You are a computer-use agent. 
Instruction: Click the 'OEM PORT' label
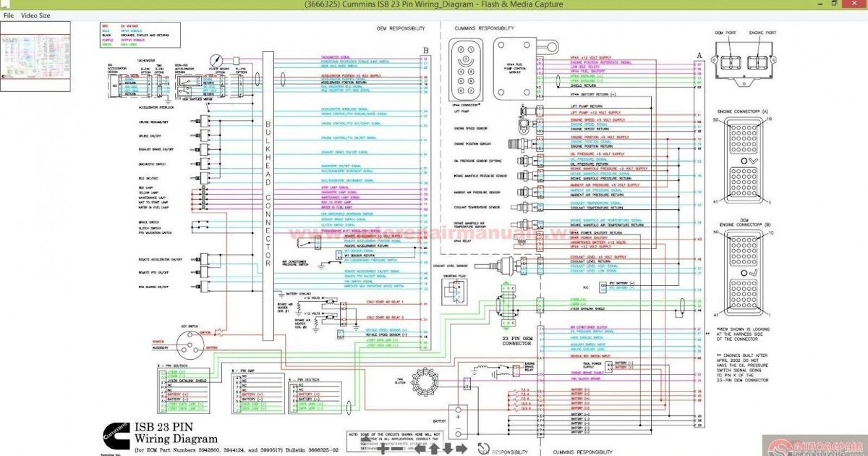click(726, 33)
